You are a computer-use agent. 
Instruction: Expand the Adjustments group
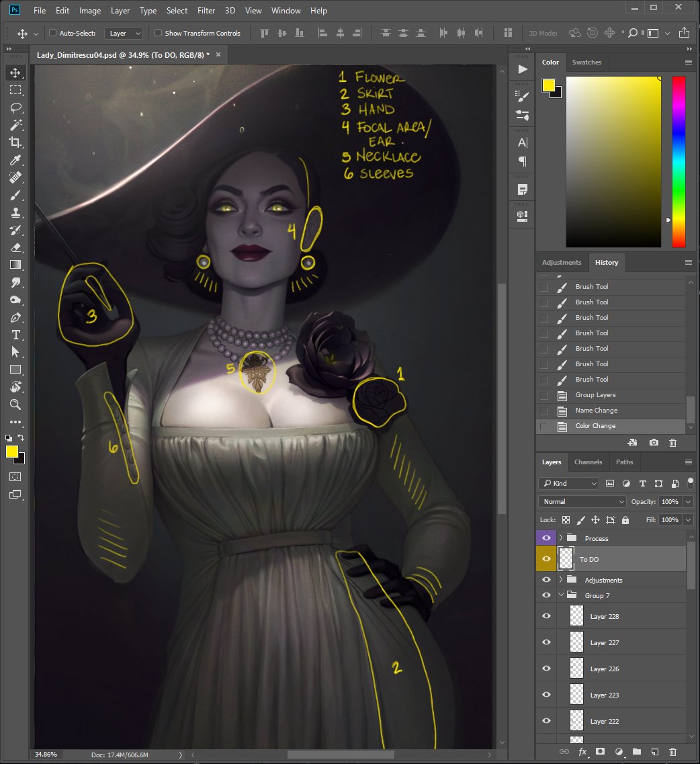561,580
